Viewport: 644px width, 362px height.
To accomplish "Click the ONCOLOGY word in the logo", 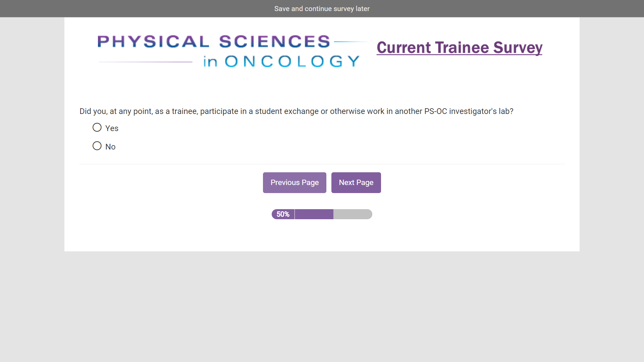I will click(x=292, y=62).
